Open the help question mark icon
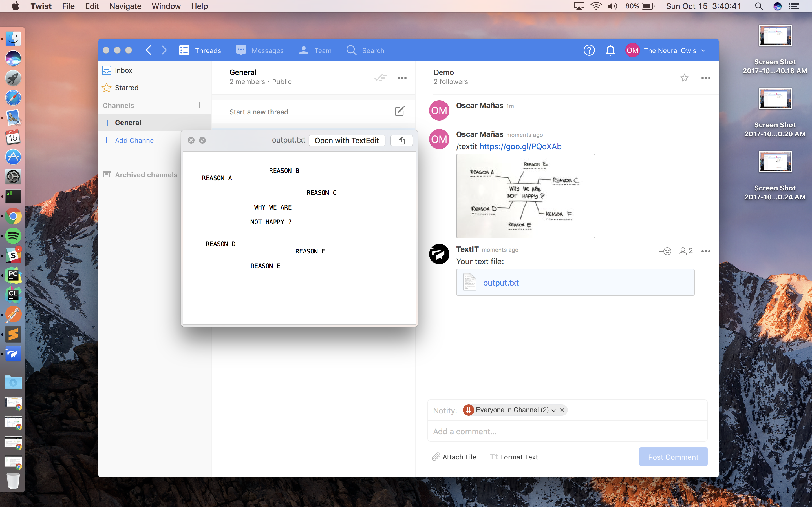Viewport: 812px width, 507px height. coord(589,50)
